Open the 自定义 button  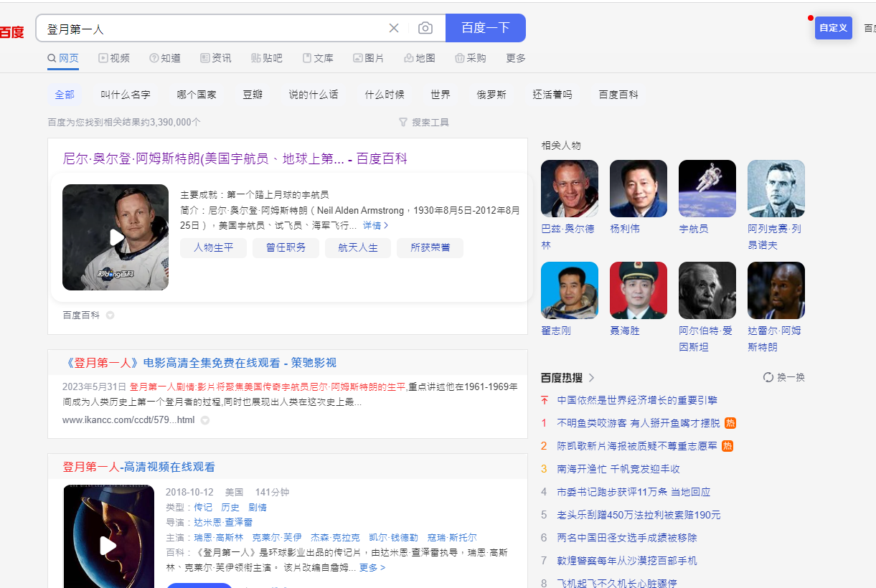point(834,28)
